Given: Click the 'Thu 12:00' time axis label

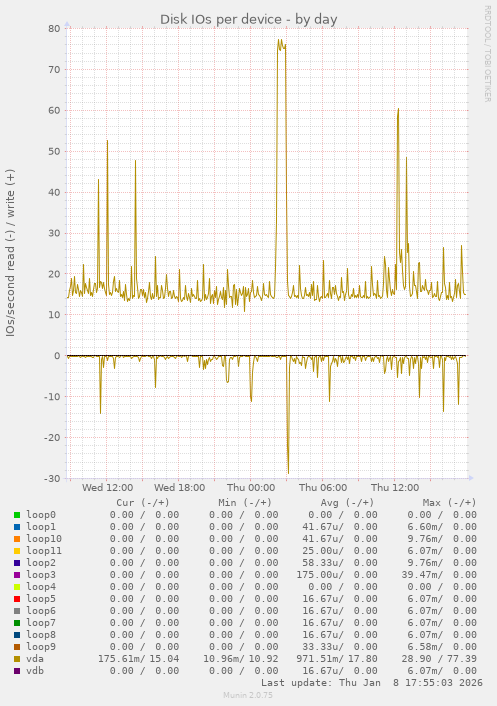Looking at the screenshot, I should (395, 488).
